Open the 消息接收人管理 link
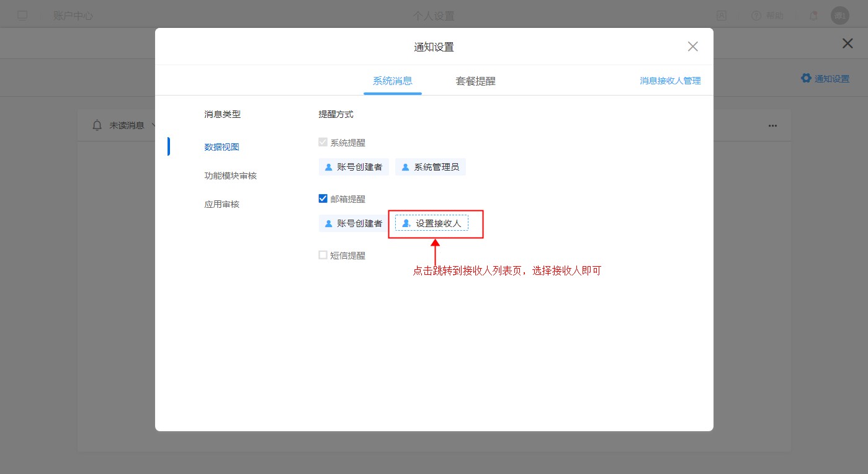The image size is (868, 474). [x=670, y=81]
